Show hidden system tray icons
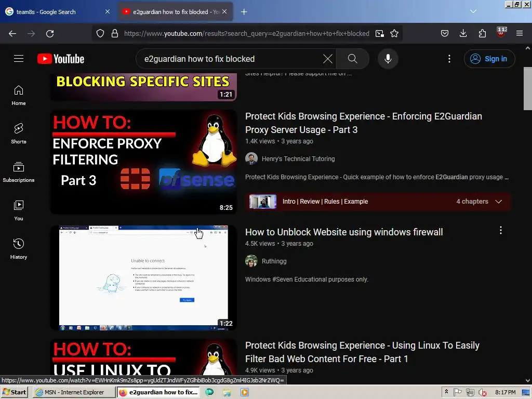532x399 pixels. tap(446, 392)
